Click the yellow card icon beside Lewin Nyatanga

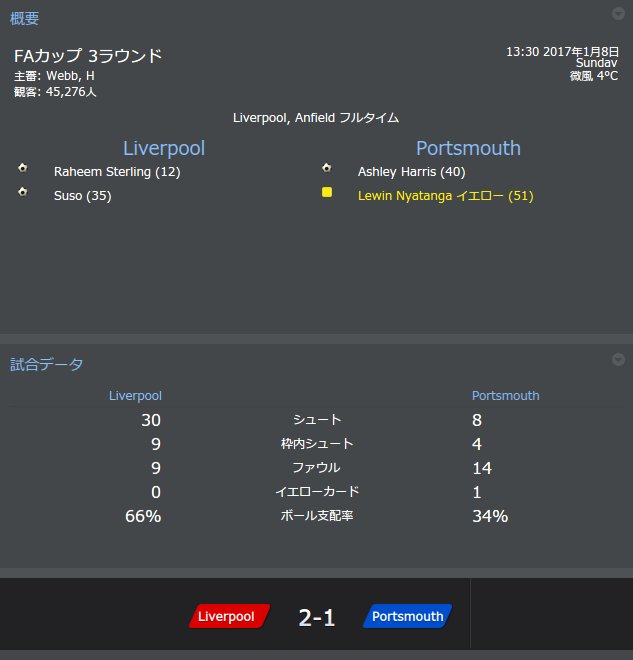pos(327,192)
